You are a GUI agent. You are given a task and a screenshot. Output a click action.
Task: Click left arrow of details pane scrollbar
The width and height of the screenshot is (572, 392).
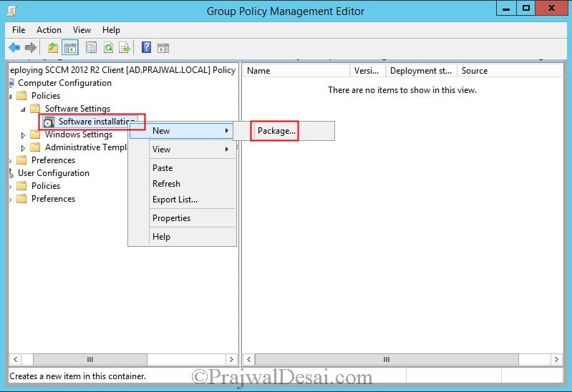pos(249,359)
